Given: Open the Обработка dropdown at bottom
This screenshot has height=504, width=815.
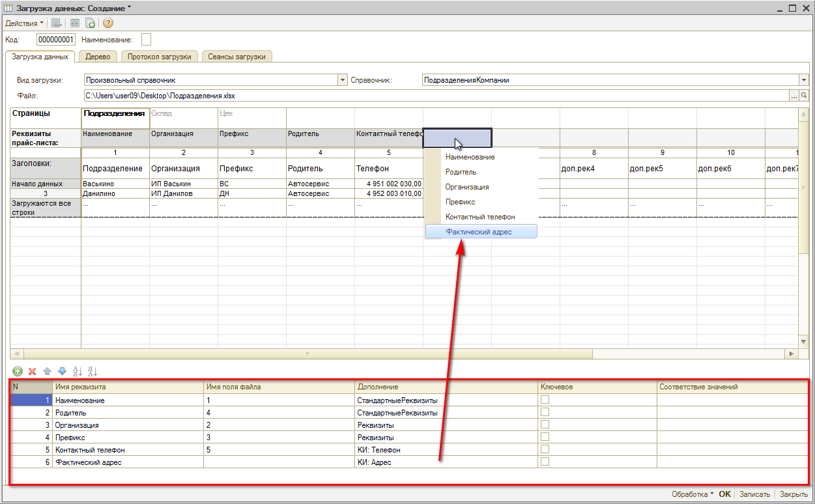Looking at the screenshot, I should click(x=693, y=494).
